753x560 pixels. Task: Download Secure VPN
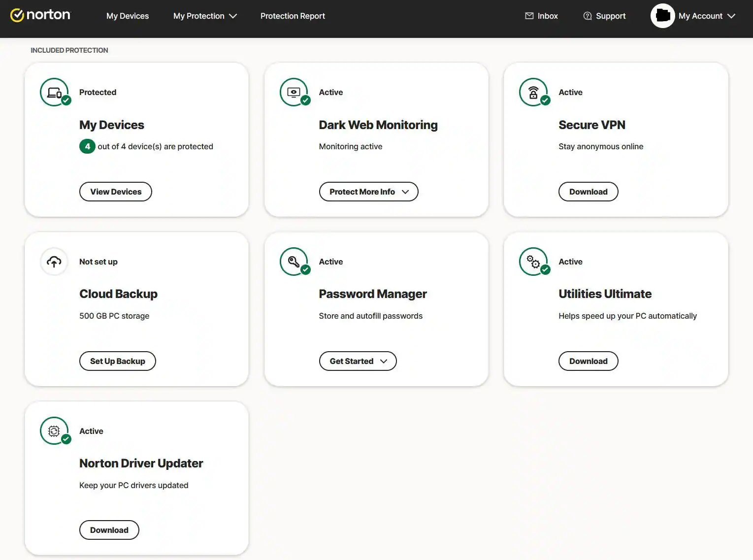point(588,192)
